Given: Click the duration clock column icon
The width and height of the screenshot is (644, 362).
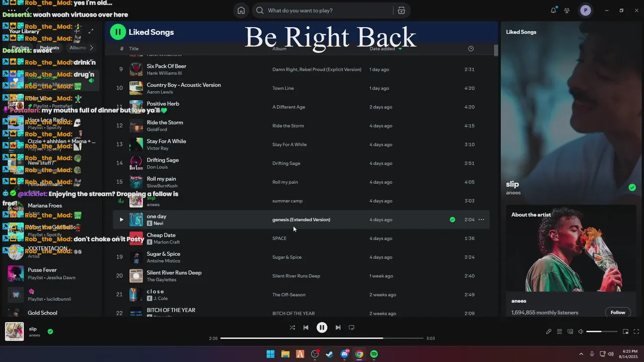Looking at the screenshot, I should tap(471, 49).
